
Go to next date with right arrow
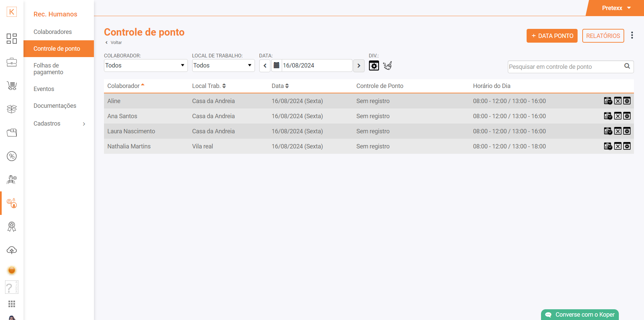(359, 65)
